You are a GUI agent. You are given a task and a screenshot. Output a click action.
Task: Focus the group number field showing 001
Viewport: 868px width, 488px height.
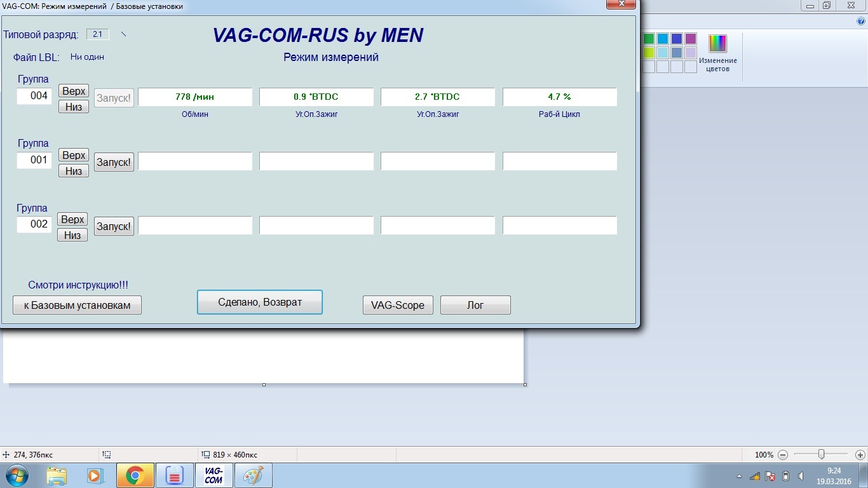34,160
